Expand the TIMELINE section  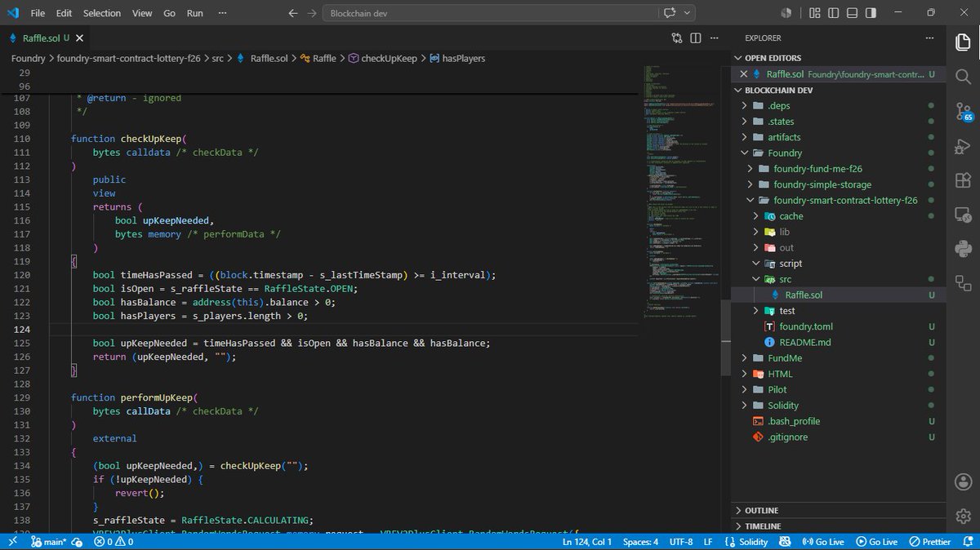(x=840, y=526)
